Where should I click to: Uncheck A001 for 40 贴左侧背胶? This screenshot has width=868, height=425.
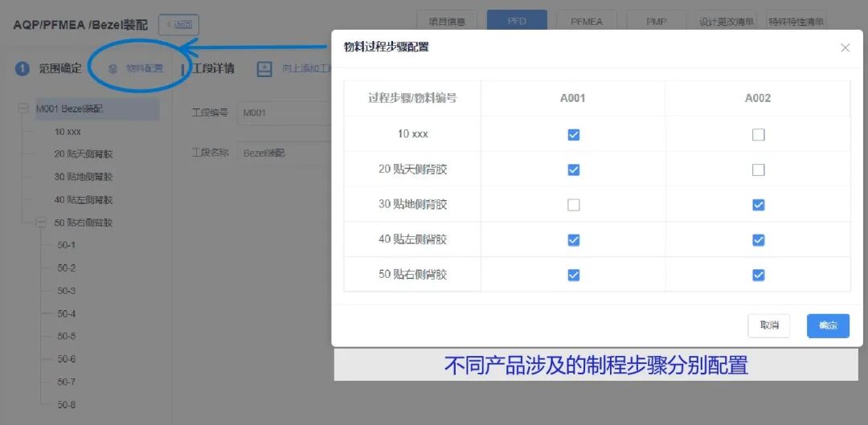(x=574, y=240)
